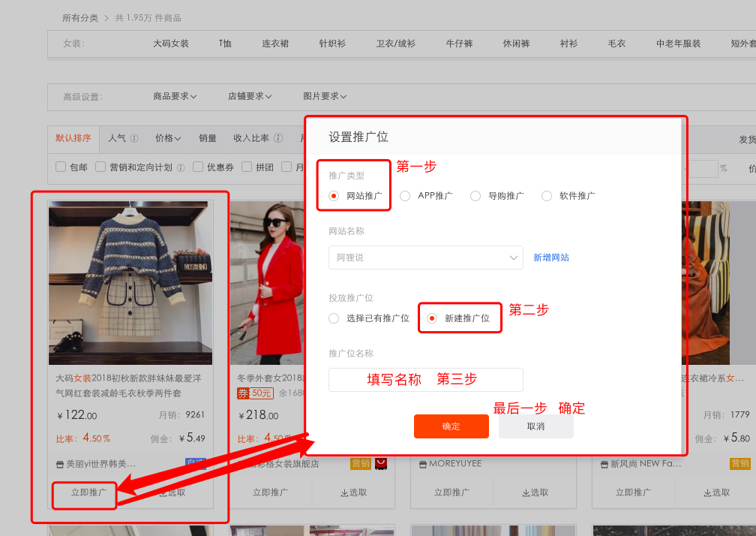Click the 新增网站 link
This screenshot has width=756, height=536.
pos(550,257)
